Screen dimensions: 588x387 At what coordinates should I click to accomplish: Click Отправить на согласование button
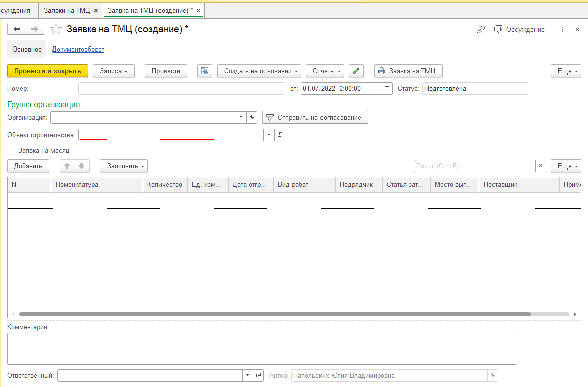click(315, 117)
